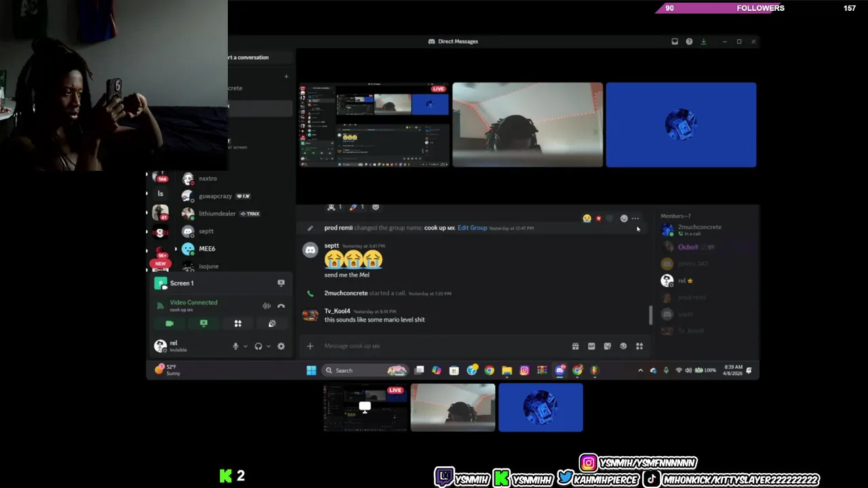The width and height of the screenshot is (868, 488).
Task: Open the taskbar clock showing 8:39 AM
Action: pyautogui.click(x=732, y=370)
